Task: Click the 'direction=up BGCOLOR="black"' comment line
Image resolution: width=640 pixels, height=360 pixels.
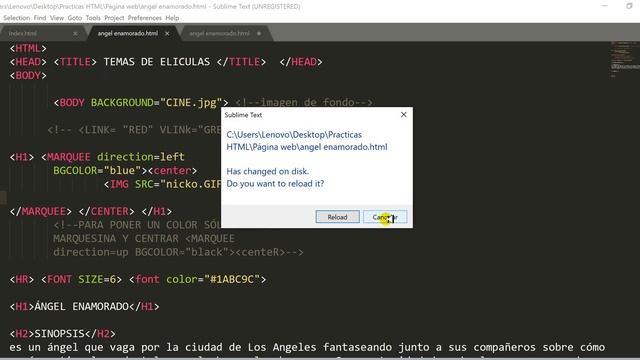Action: (178, 252)
